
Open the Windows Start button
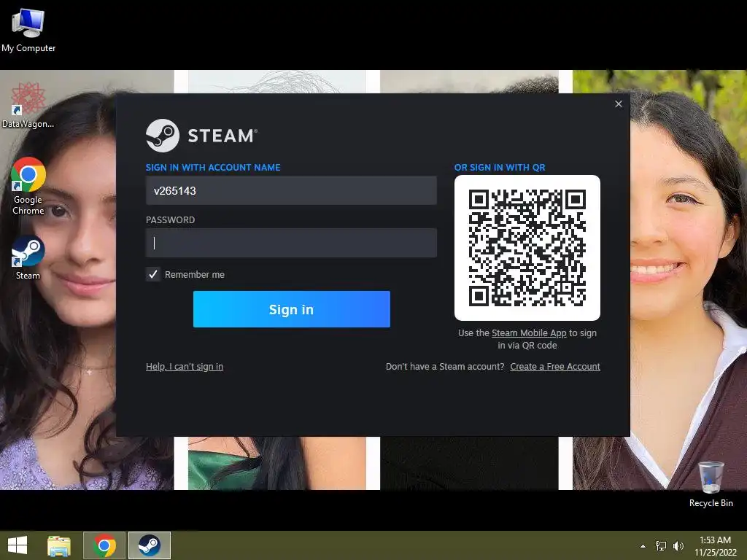18,545
